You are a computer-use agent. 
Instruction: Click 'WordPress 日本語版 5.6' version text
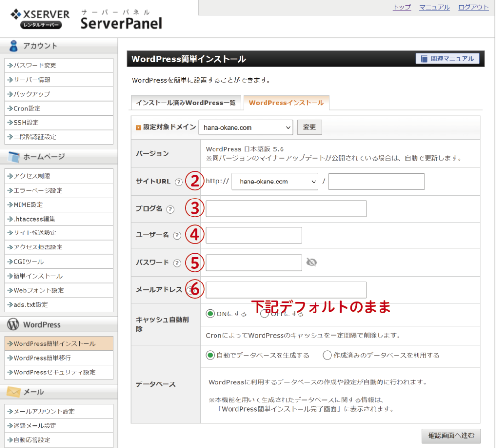[x=245, y=149]
